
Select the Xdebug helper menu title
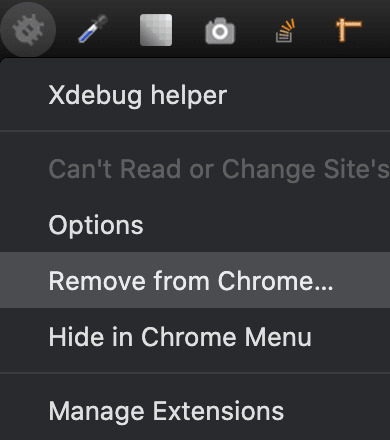(138, 96)
